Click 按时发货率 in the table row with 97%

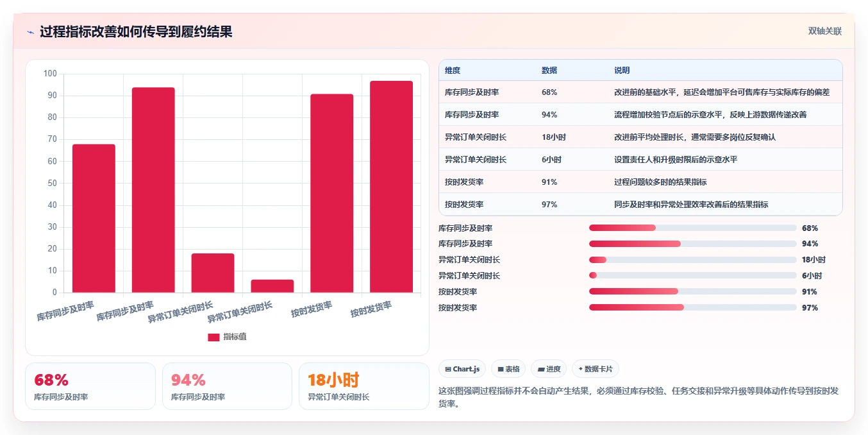pyautogui.click(x=464, y=205)
